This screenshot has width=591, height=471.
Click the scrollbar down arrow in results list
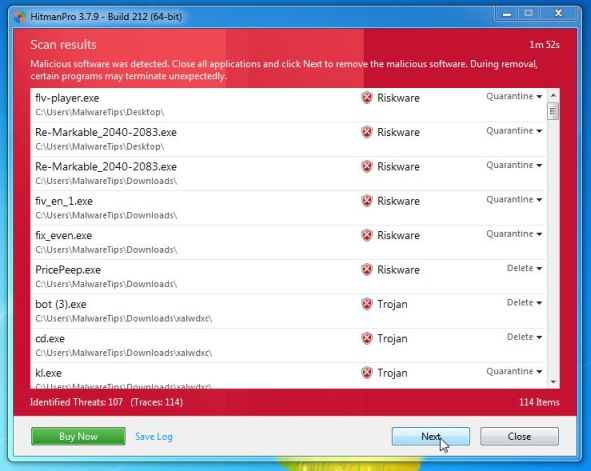pos(553,382)
